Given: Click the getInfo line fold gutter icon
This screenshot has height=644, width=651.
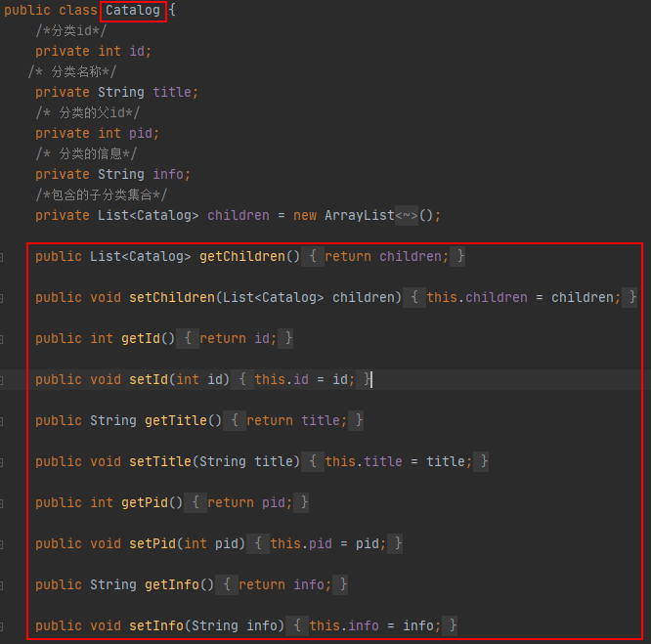Looking at the screenshot, I should 3,585.
